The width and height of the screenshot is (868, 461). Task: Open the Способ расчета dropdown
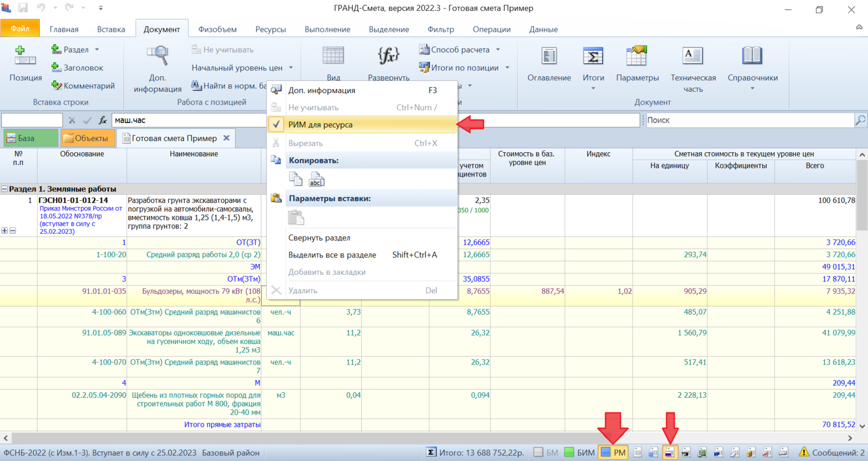point(498,50)
